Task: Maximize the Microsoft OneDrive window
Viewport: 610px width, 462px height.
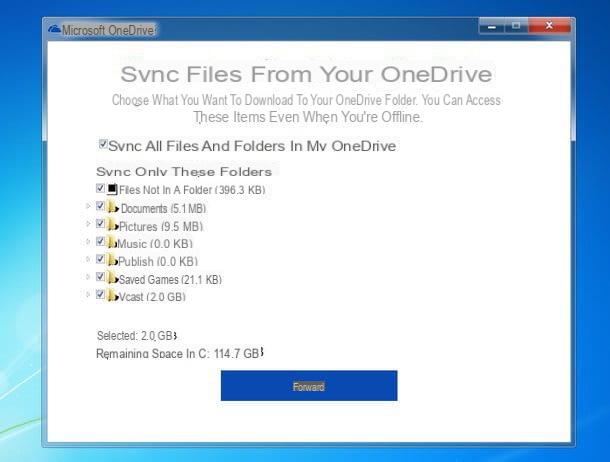Action: [516, 26]
